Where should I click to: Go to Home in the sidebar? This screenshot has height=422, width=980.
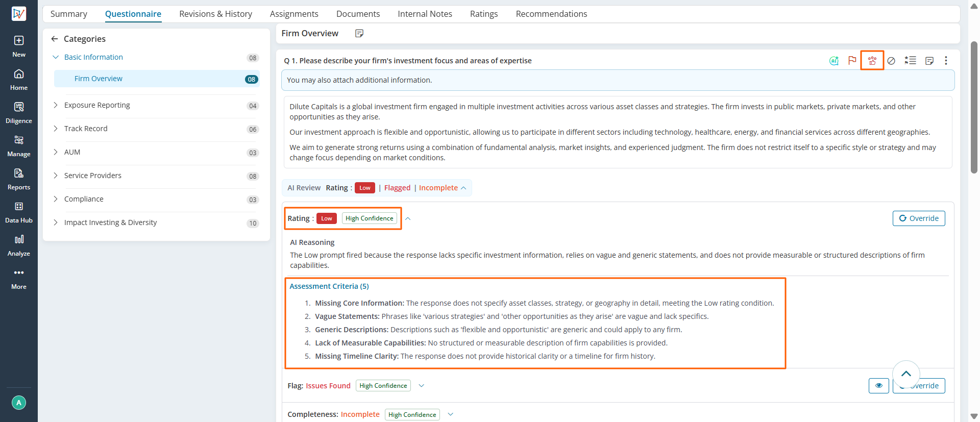[x=19, y=79]
